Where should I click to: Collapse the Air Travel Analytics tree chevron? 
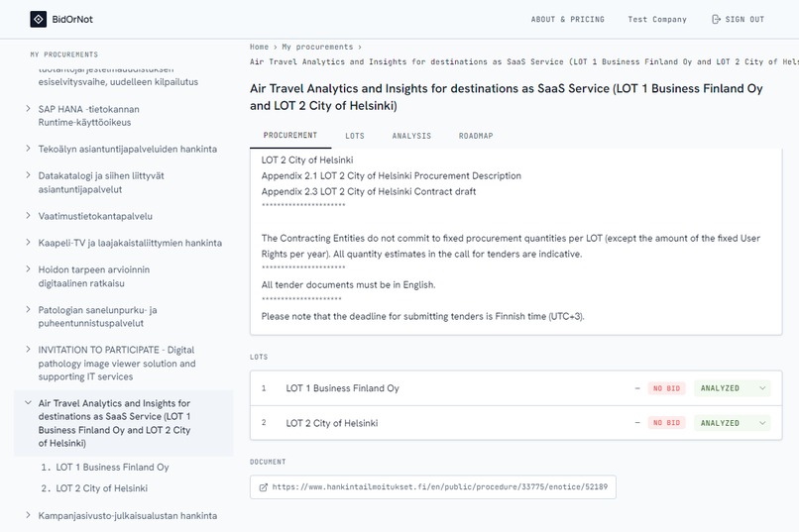tap(28, 402)
